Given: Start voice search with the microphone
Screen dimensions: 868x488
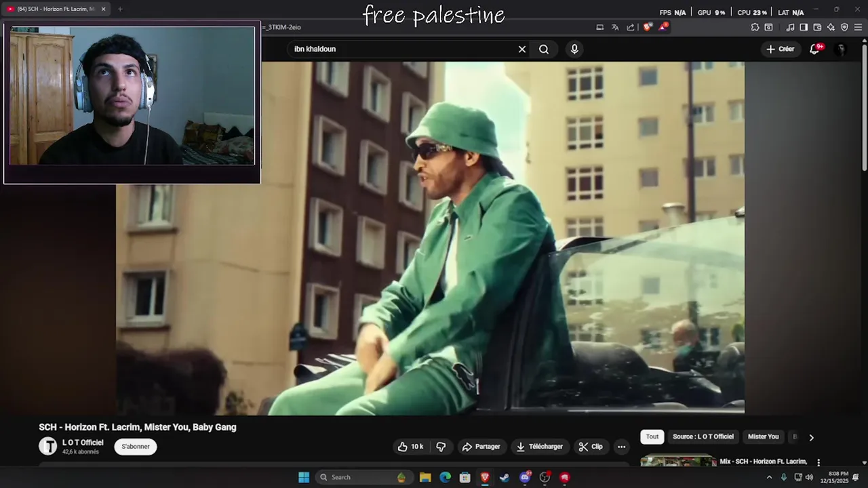Looking at the screenshot, I should 574,49.
